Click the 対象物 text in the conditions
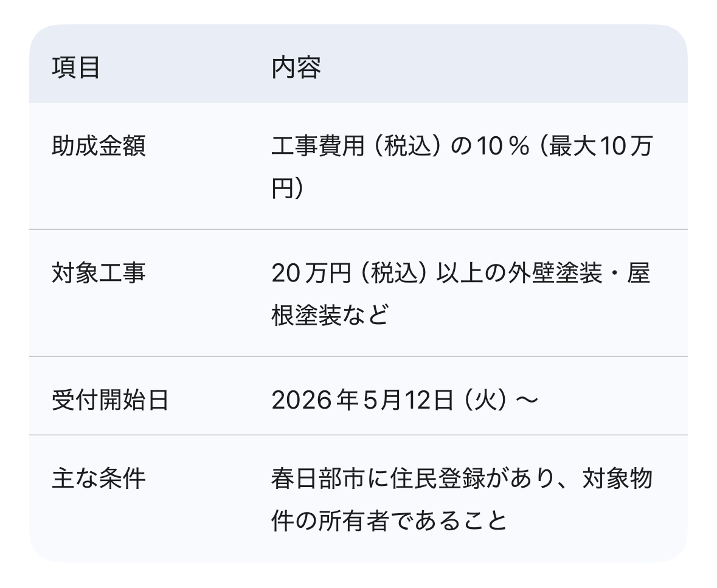This screenshot has height=588, width=717. [x=617, y=479]
